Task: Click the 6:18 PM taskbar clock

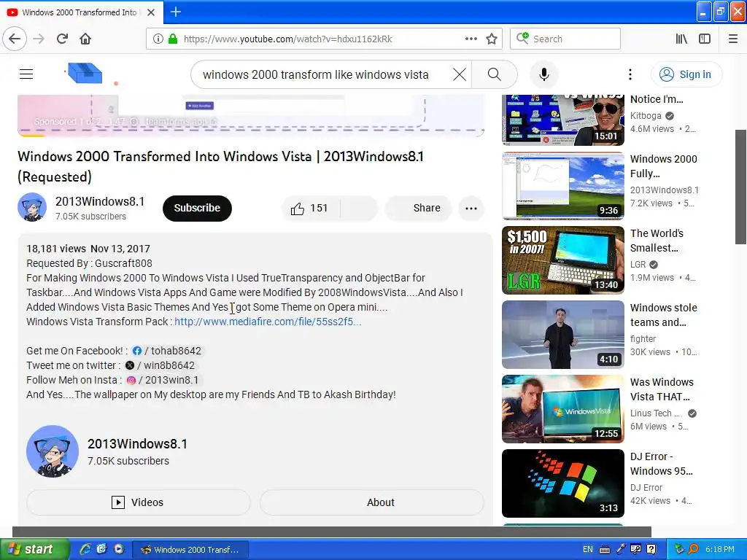Action: pos(720,549)
